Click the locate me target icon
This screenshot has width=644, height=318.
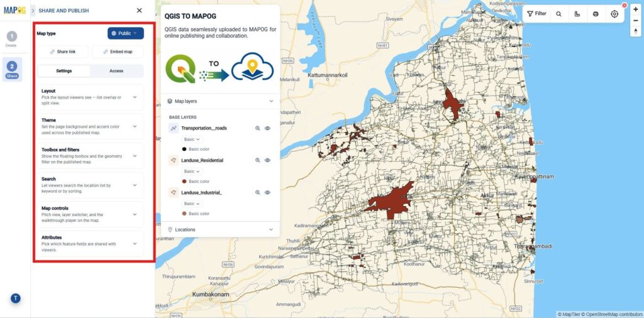[614, 14]
